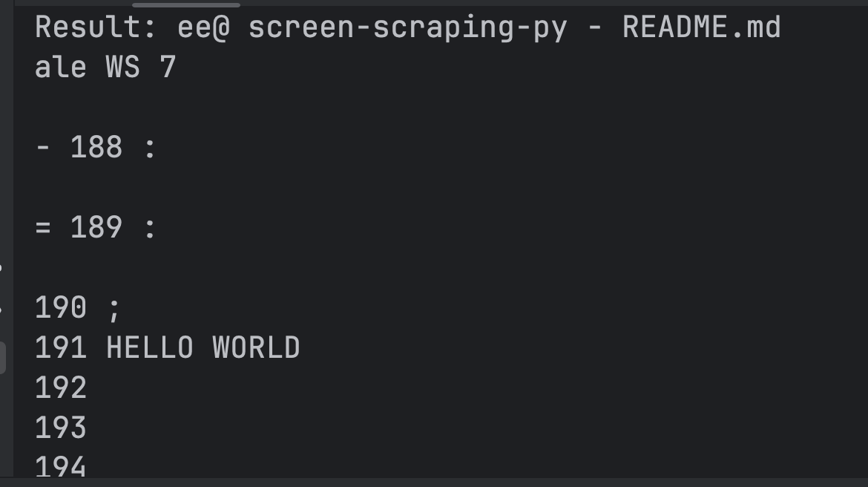Screen dimensions: 868x487
Task: Select the number 188 in the output
Action: [96, 147]
